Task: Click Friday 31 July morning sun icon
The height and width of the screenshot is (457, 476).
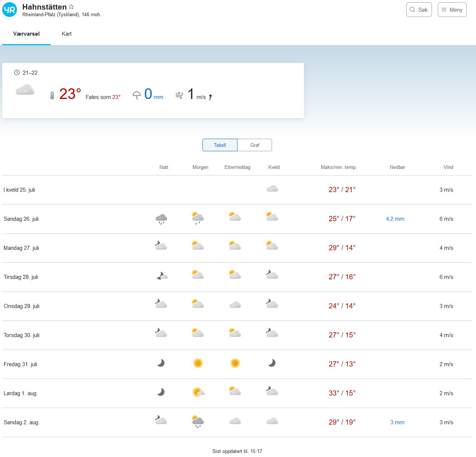Action: pos(198,364)
